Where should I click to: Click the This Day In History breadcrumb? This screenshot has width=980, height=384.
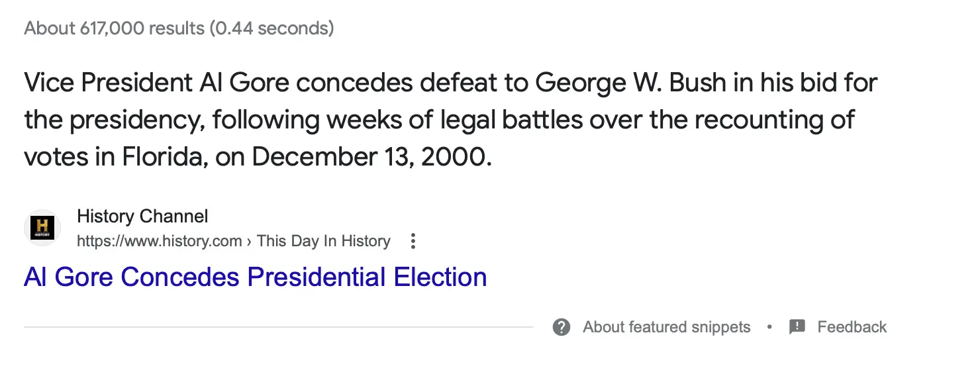tap(322, 241)
